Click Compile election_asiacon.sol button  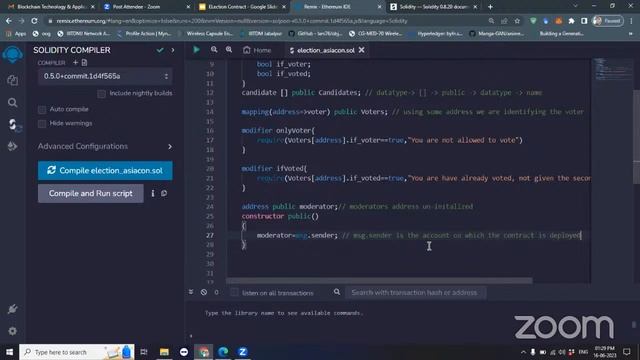pyautogui.click(x=105, y=170)
